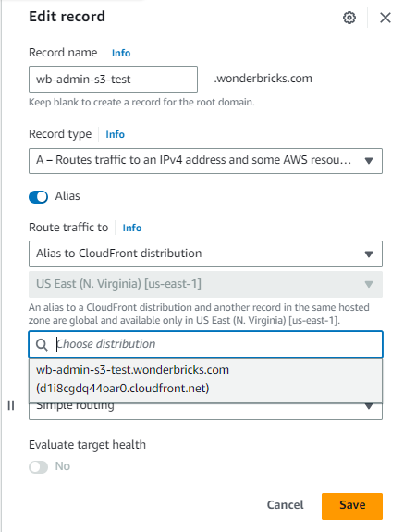Focus the Choose distribution search field
Viewport: 404px width, 532px height.
click(206, 344)
